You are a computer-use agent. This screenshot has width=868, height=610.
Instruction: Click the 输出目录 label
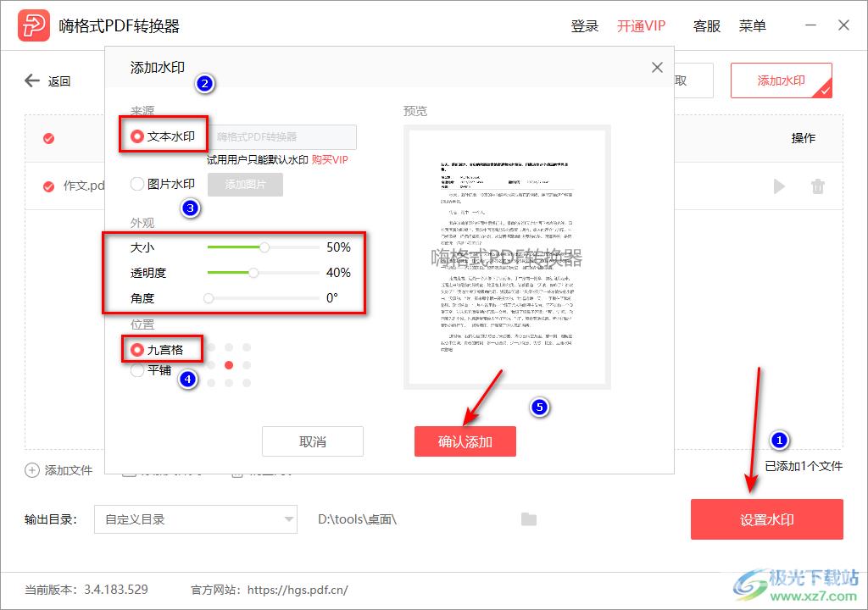pos(50,519)
